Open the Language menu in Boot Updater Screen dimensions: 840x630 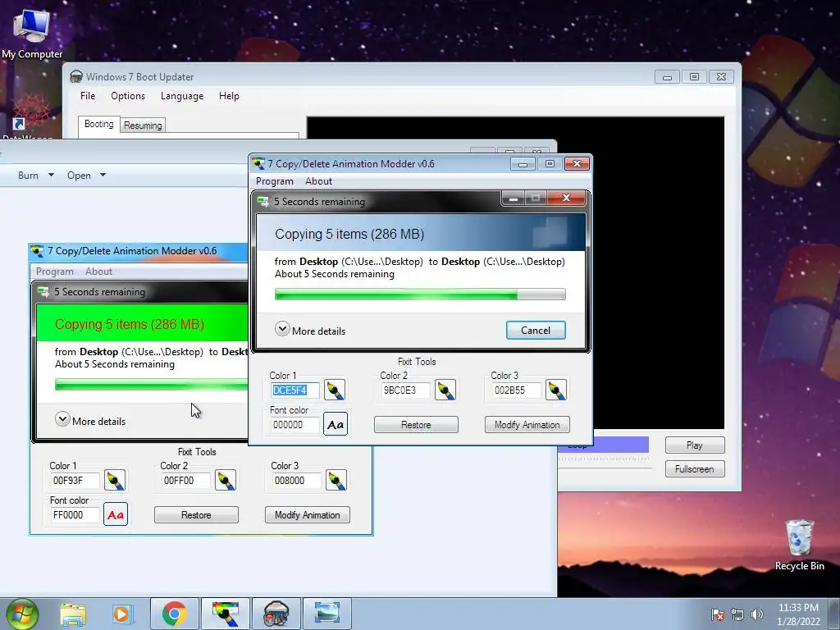(181, 96)
